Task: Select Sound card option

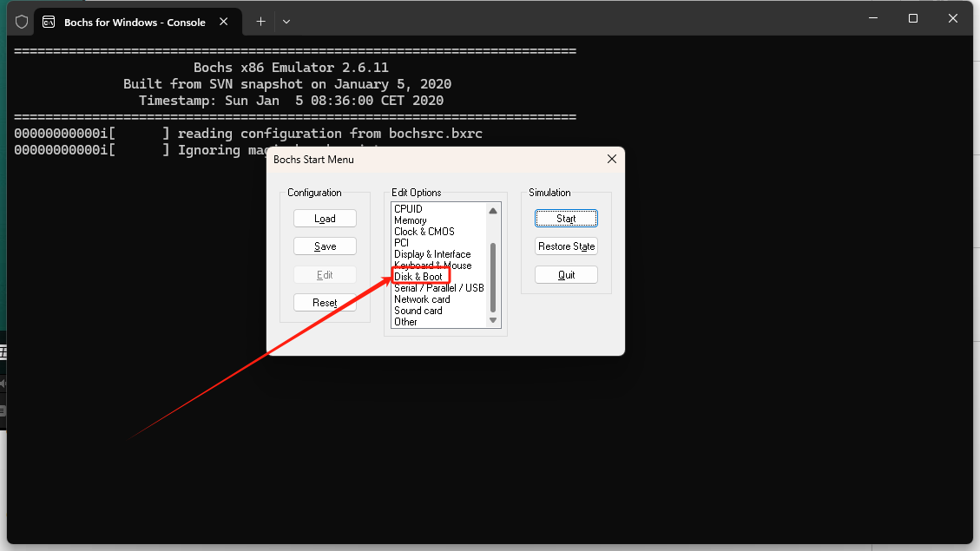Action: pos(418,311)
